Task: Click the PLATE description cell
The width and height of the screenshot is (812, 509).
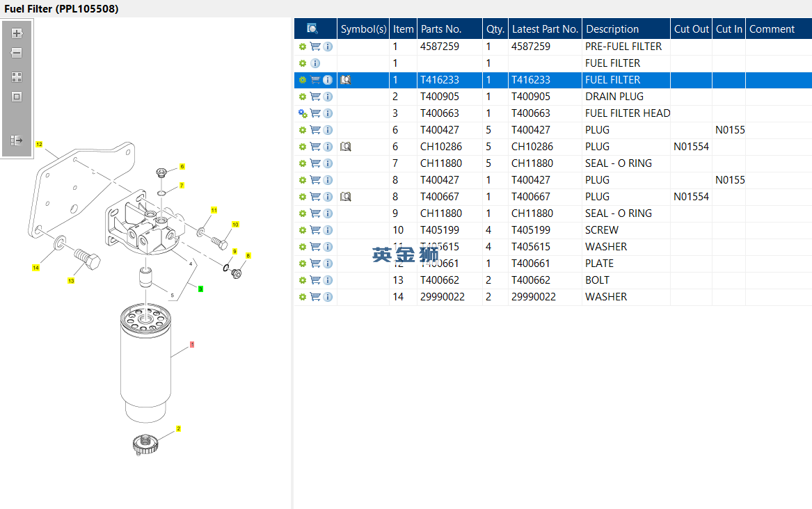Action: point(626,264)
